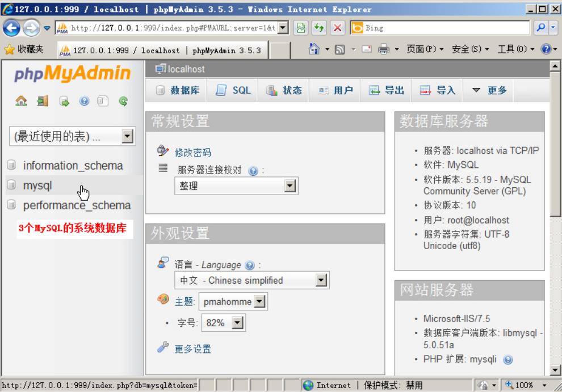Open the 页面(P) menu
Screen dimensions: 562x392
pyautogui.click(x=425, y=49)
